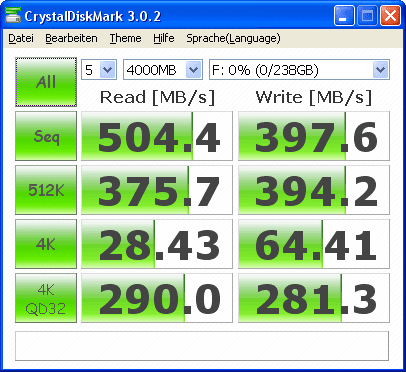Image resolution: width=406 pixels, height=372 pixels.
Task: Start all benchmarks with the All button
Action: click(x=46, y=82)
